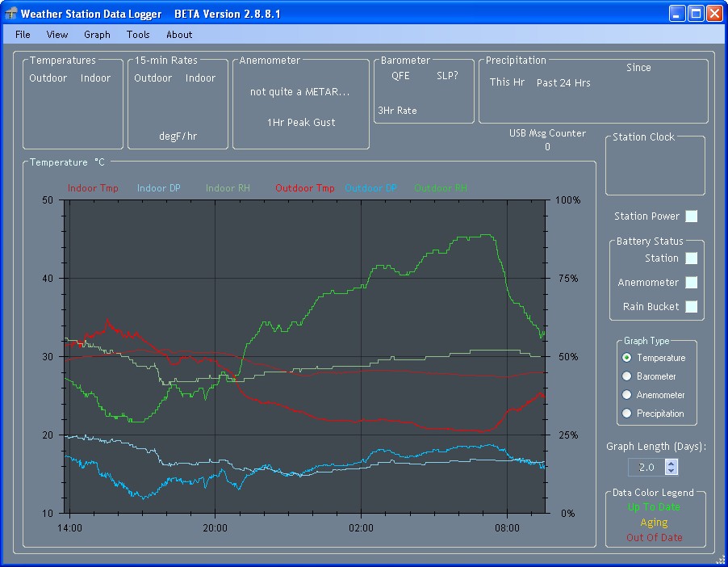This screenshot has height=567, width=728.
Task: Click the Indoor RH legend label
Action: point(228,188)
